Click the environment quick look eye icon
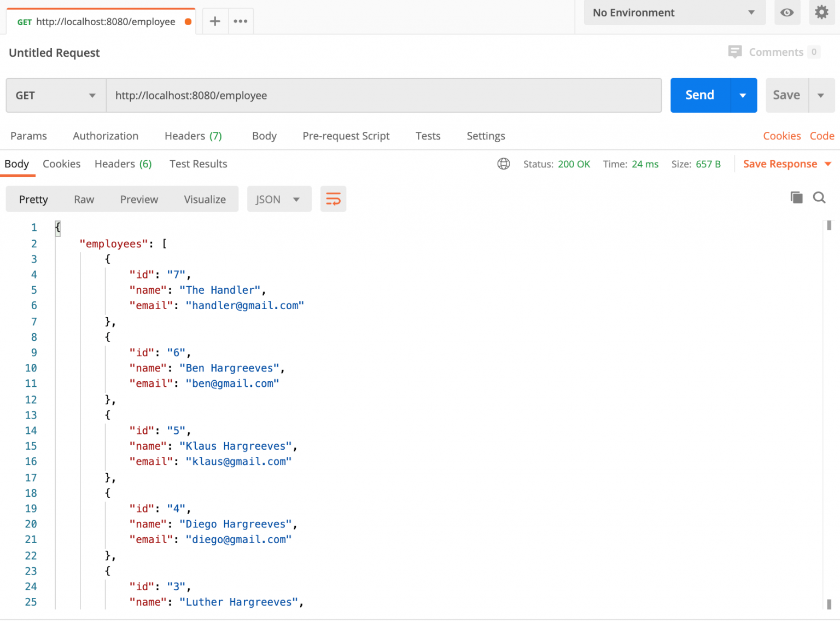Viewport: 840px width, 622px height. click(x=787, y=13)
